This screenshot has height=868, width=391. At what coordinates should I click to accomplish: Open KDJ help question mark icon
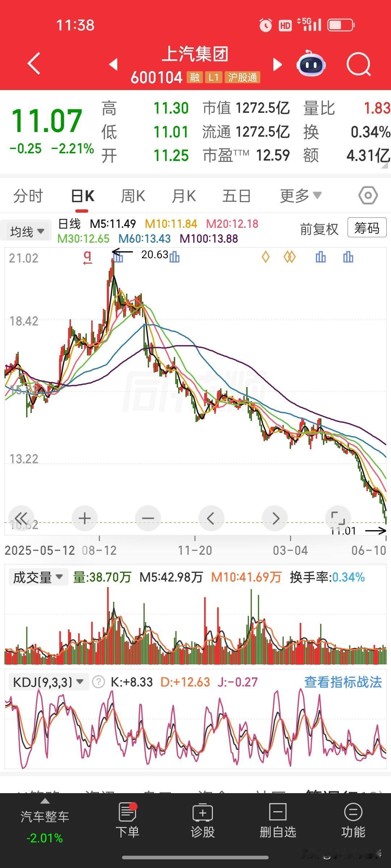pyautogui.click(x=98, y=682)
